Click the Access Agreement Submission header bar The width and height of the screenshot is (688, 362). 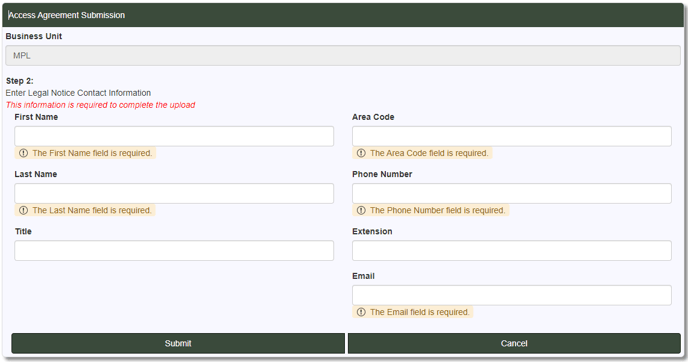coord(343,15)
